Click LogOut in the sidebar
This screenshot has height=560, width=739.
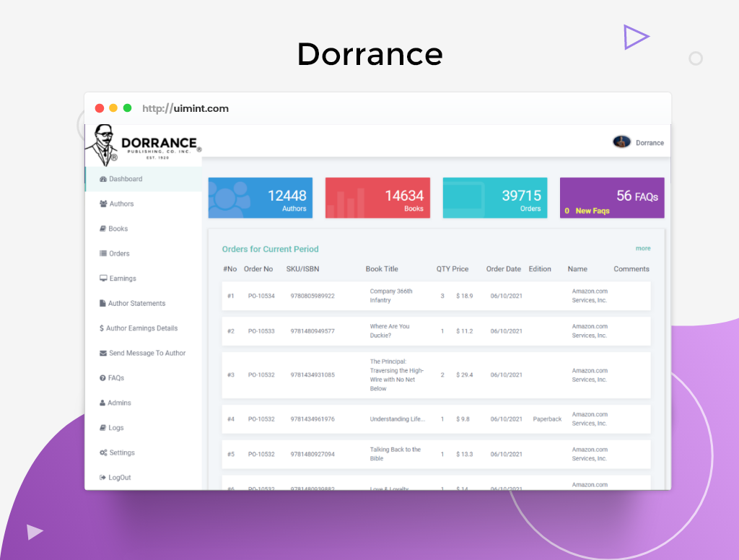pos(119,478)
